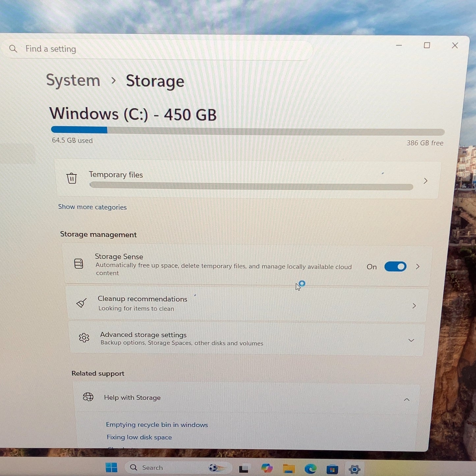Screen dimensions: 476x476
Task: Close the Settings window
Action: [455, 45]
